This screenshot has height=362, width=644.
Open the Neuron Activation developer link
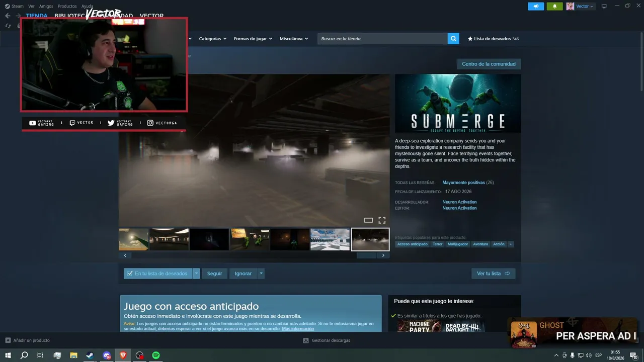click(x=459, y=202)
